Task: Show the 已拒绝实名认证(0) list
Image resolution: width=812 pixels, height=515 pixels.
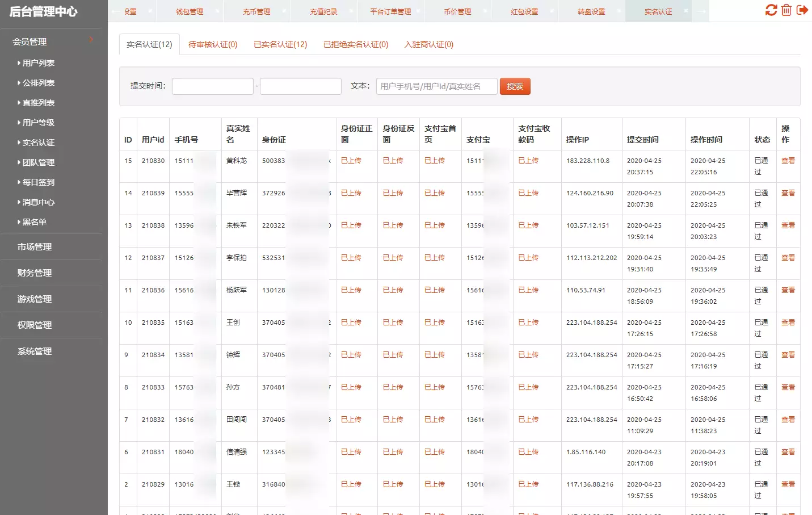Action: (356, 44)
